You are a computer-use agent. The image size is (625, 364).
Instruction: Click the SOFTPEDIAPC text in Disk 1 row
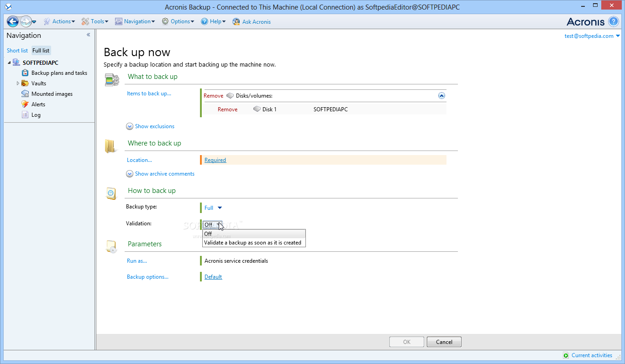point(331,109)
